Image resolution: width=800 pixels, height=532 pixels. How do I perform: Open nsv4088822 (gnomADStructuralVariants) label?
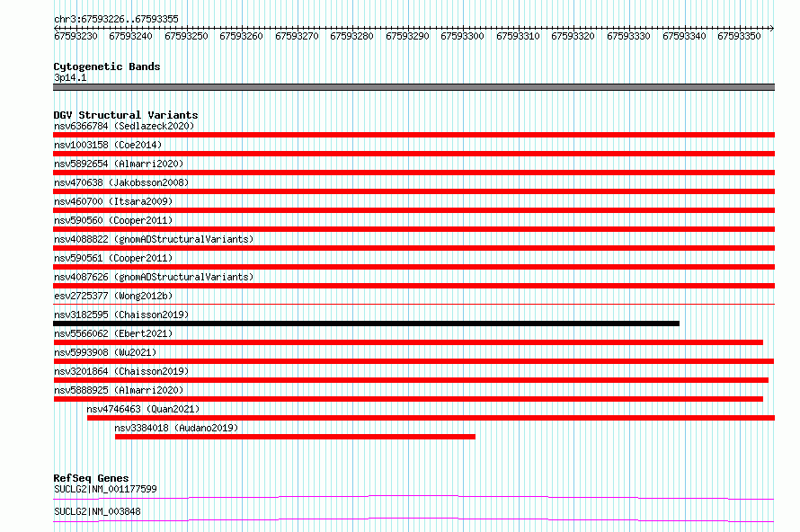tap(154, 239)
